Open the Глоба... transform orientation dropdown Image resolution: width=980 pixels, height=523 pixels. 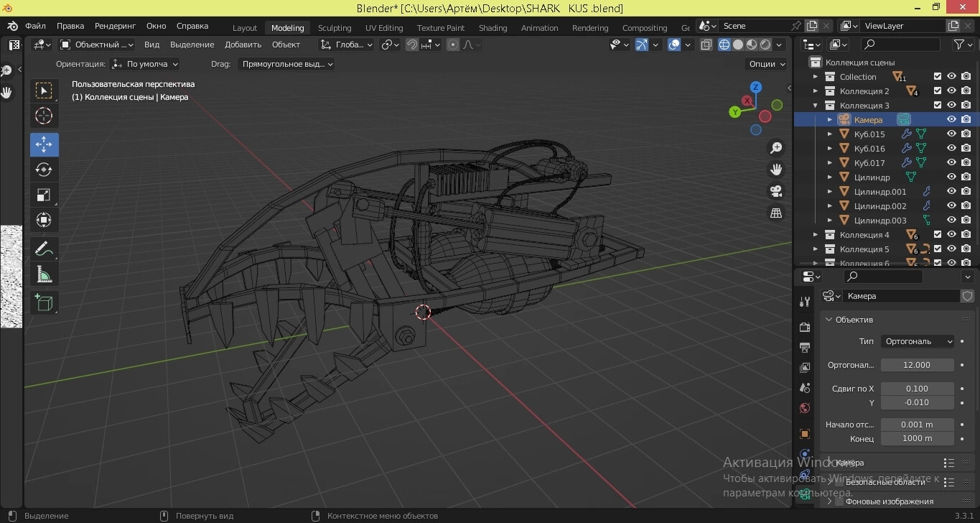[x=347, y=45]
